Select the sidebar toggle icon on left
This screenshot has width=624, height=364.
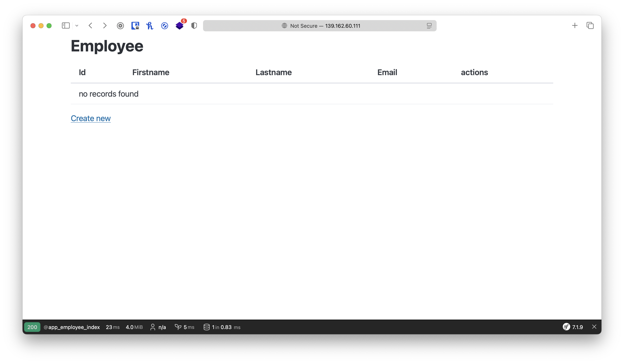(66, 26)
